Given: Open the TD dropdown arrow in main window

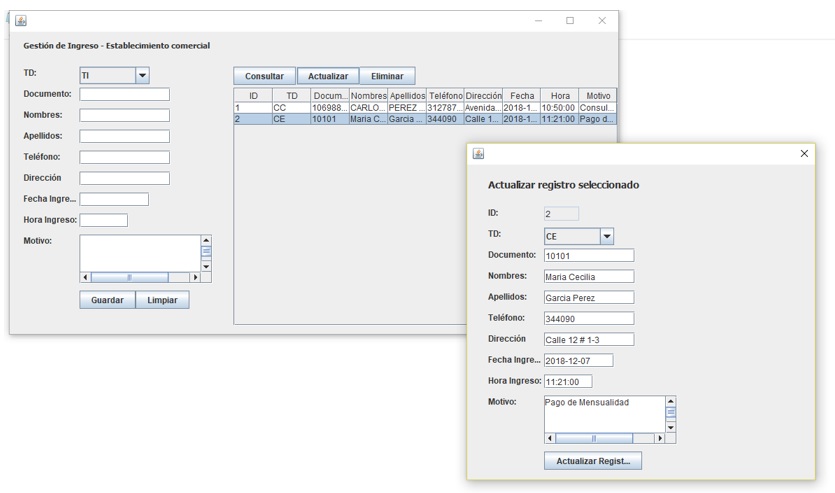Looking at the screenshot, I should point(142,76).
